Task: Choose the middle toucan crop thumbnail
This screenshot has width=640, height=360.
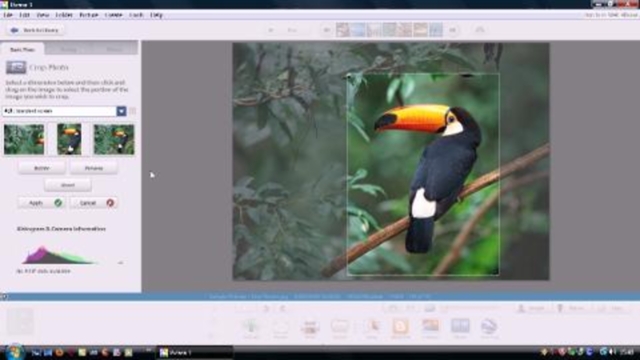Action: pos(69,140)
